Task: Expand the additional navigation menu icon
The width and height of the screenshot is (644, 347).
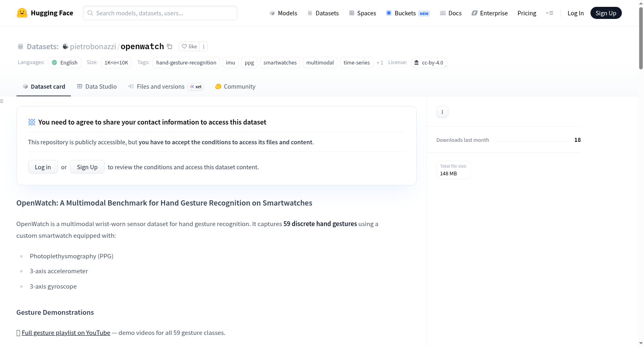Action: [549, 13]
